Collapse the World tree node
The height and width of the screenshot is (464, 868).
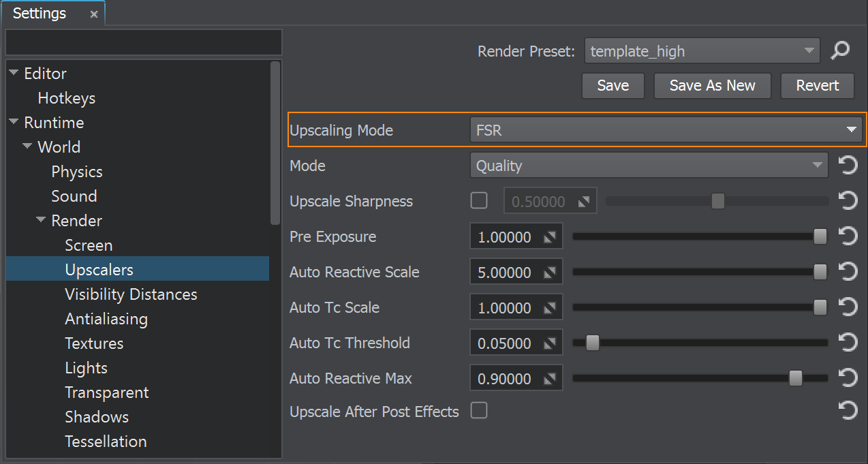pyautogui.click(x=27, y=146)
